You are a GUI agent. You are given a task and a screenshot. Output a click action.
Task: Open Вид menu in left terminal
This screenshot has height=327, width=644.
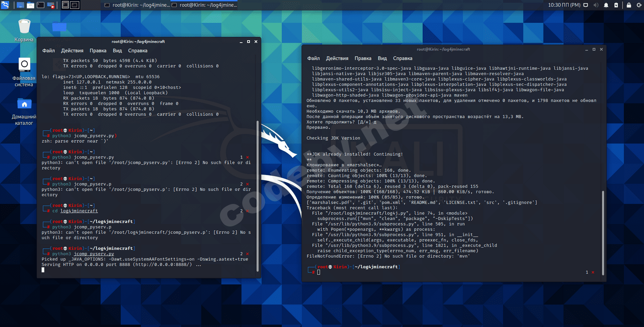point(117,51)
